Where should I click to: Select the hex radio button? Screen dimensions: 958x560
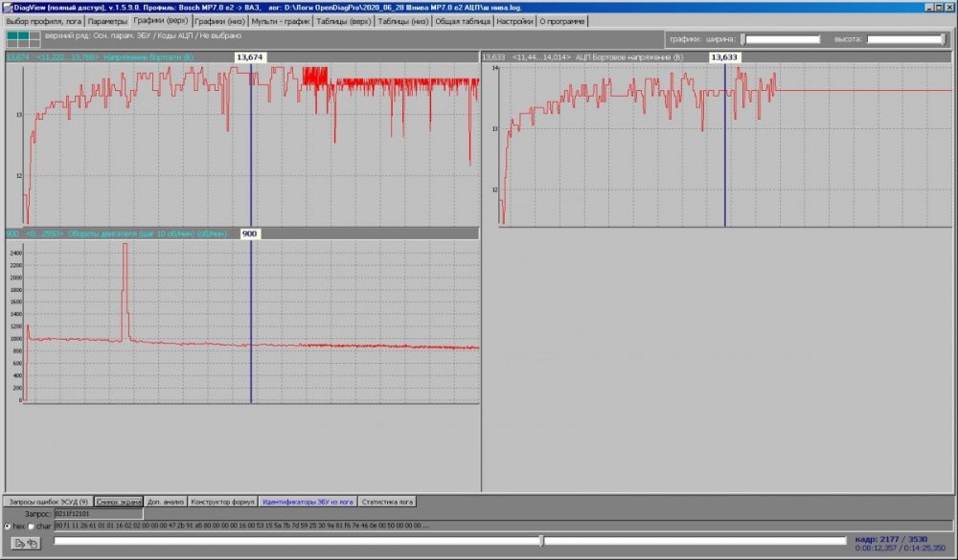tap(9, 526)
